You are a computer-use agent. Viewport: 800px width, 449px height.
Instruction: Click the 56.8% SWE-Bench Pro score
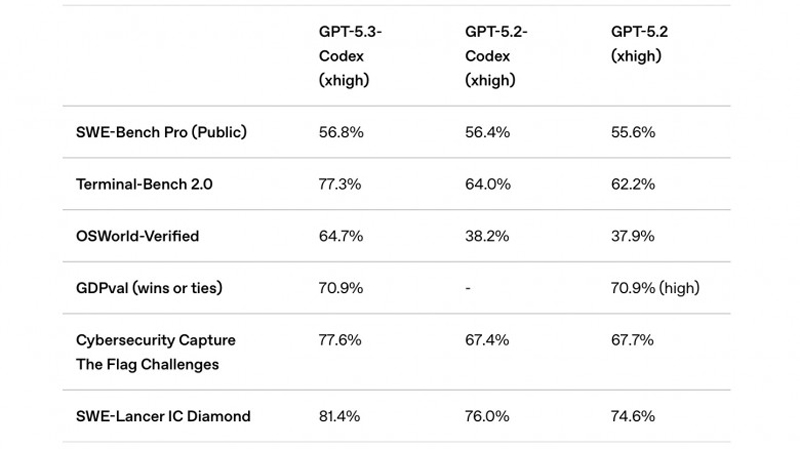tap(340, 132)
